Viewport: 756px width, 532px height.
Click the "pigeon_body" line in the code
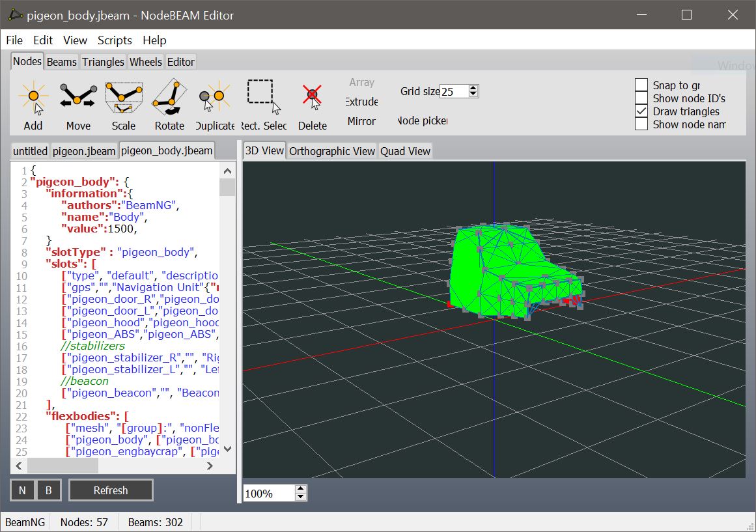point(79,182)
